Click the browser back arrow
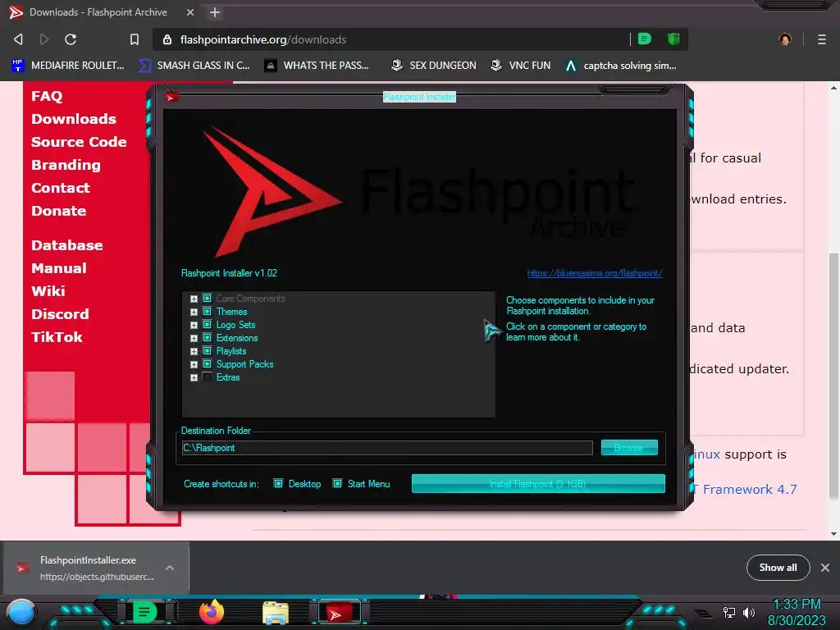840x630 pixels. pos(18,39)
